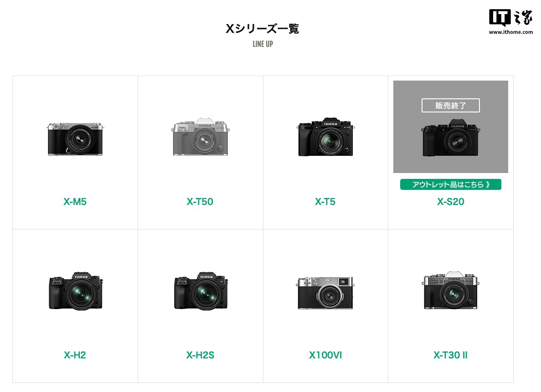
Task: Open the X-T50 camera thumbnail
Action: point(201,137)
